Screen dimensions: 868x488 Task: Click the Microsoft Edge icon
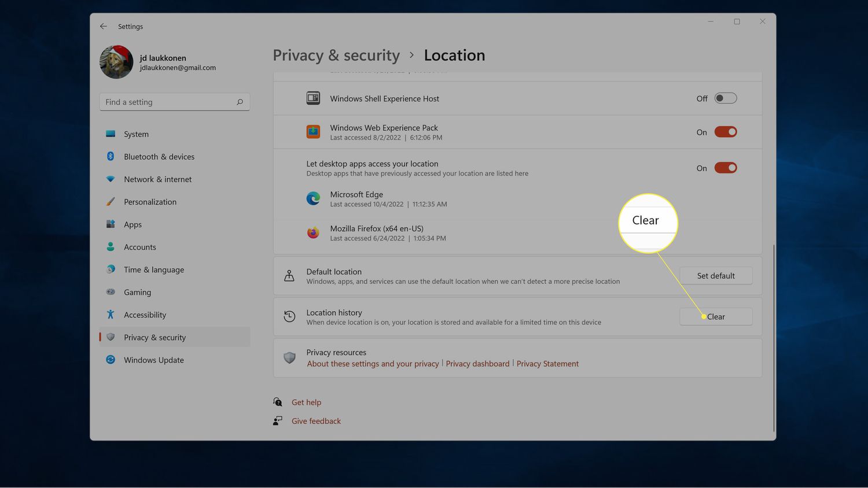(x=313, y=199)
